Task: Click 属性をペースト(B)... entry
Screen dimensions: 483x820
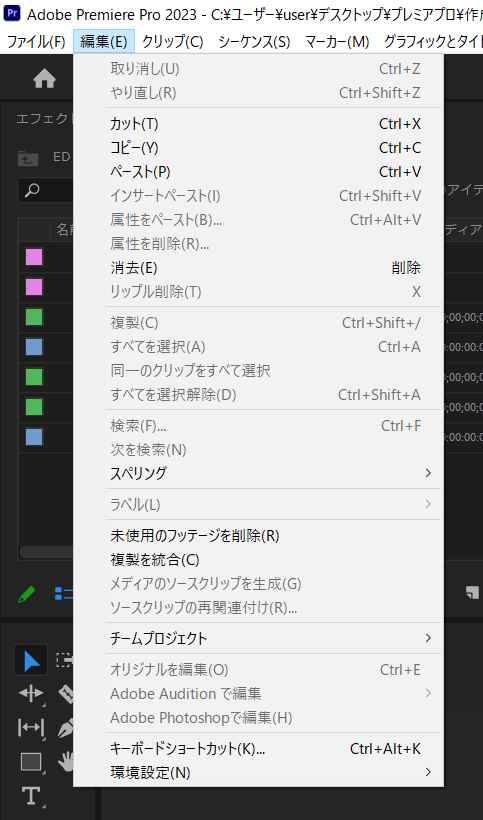Action: coord(259,220)
